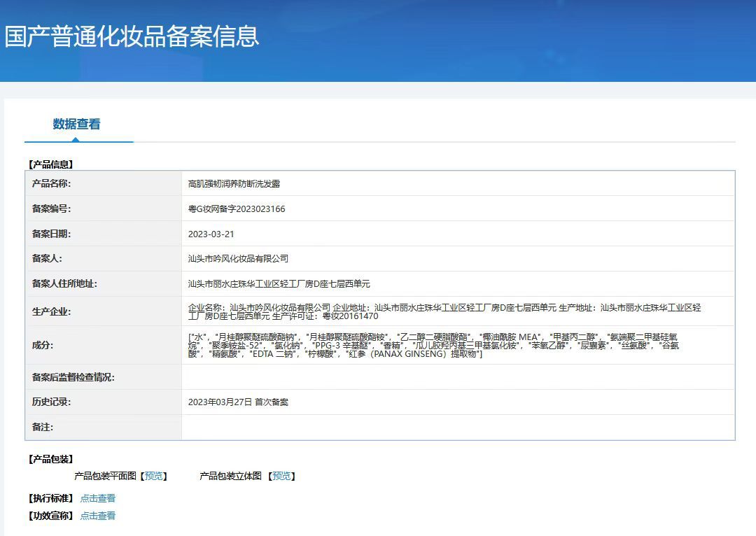Click 点击查看 next to 执行标准
The width and height of the screenshot is (756, 536).
click(98, 498)
